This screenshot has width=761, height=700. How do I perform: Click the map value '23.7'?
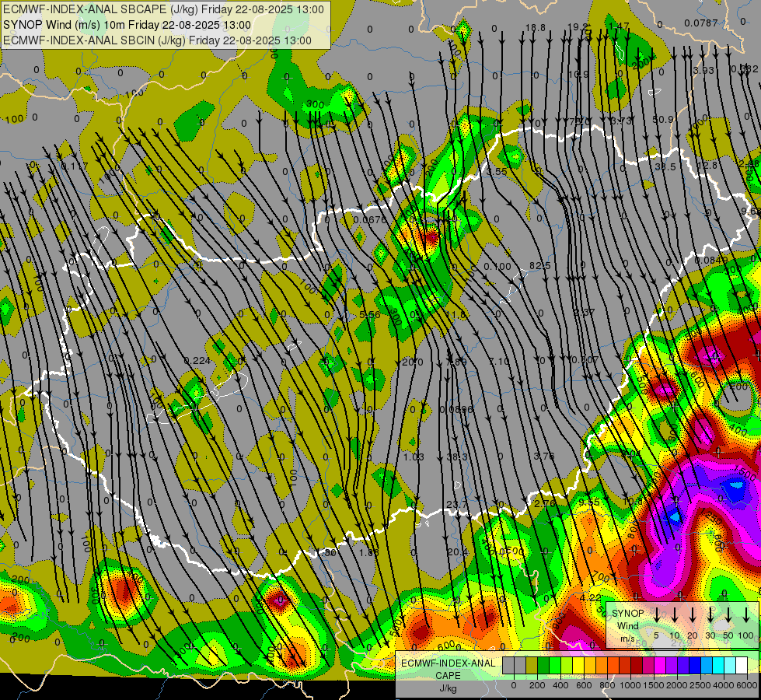457,505
